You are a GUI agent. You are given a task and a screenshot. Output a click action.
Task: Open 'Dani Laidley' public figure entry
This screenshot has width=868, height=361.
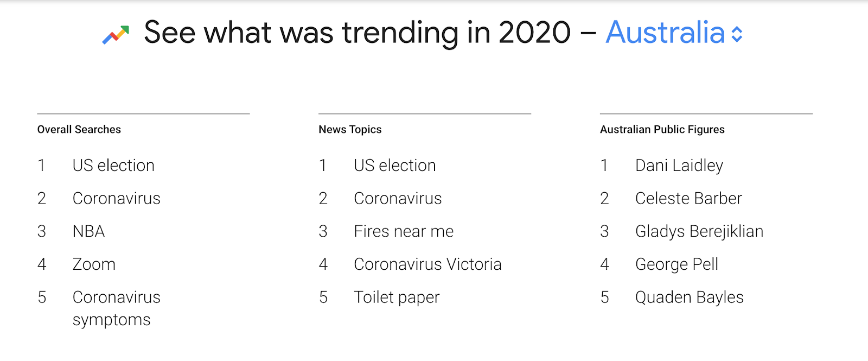click(x=679, y=166)
